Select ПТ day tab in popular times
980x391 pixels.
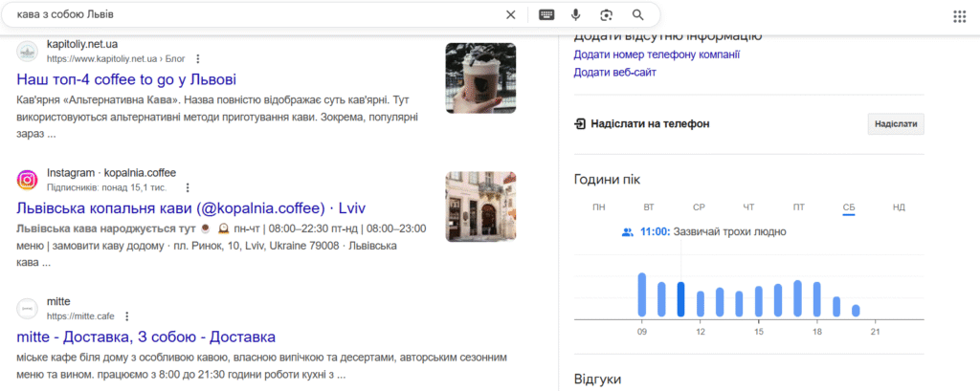tap(799, 207)
